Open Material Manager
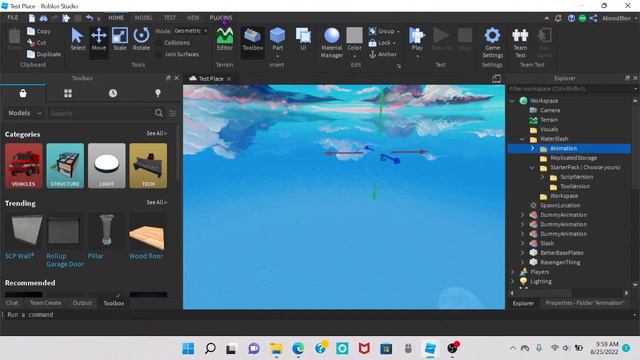Image resolution: width=640 pixels, height=360 pixels. coord(331,42)
